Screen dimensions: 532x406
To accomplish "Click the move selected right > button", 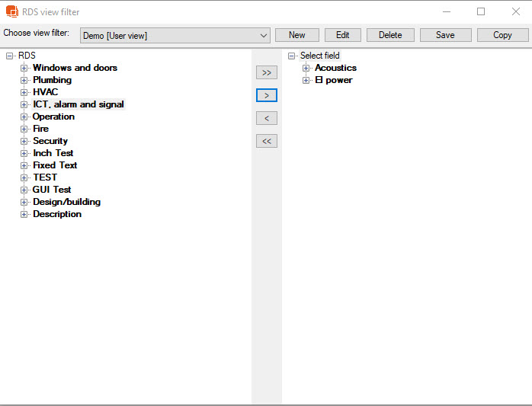I will click(x=267, y=95).
